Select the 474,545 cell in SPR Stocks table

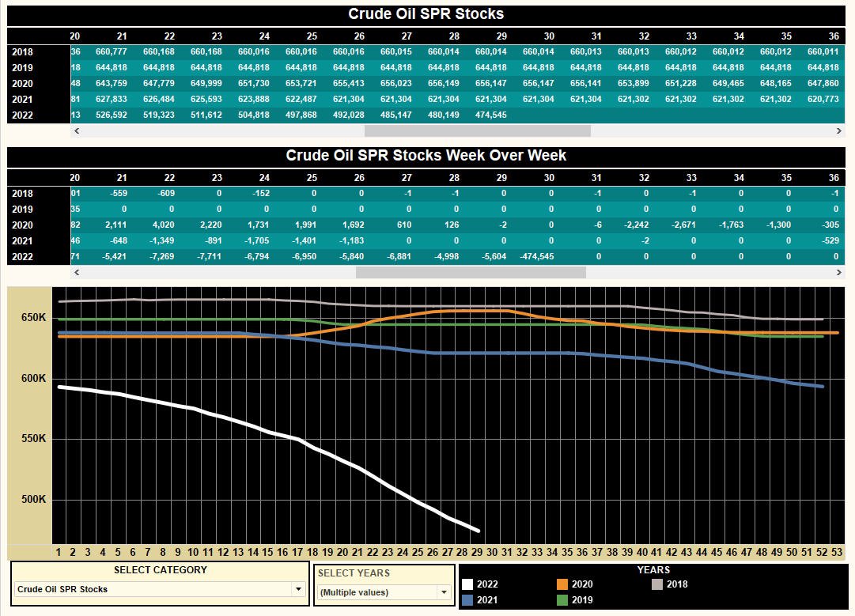[490, 115]
